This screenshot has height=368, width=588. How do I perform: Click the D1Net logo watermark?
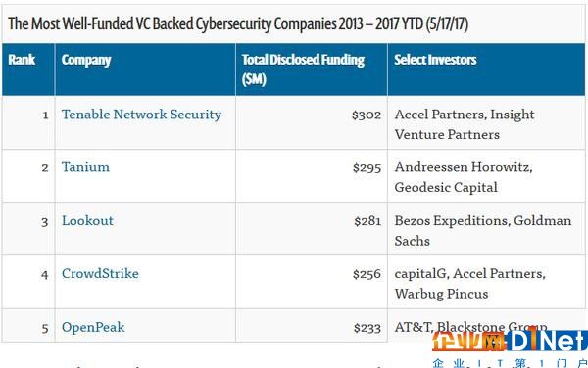[510, 341]
